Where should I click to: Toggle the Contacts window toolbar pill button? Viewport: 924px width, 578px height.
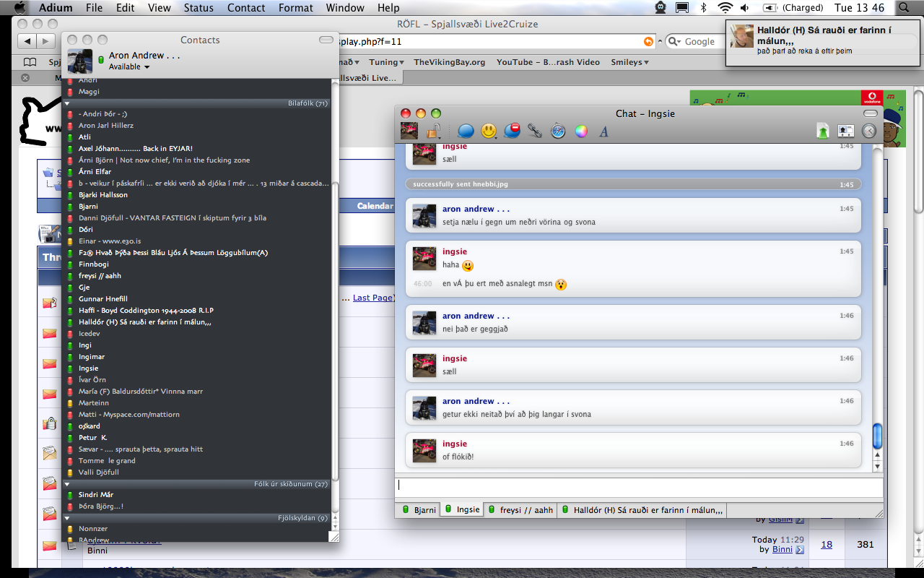click(326, 40)
